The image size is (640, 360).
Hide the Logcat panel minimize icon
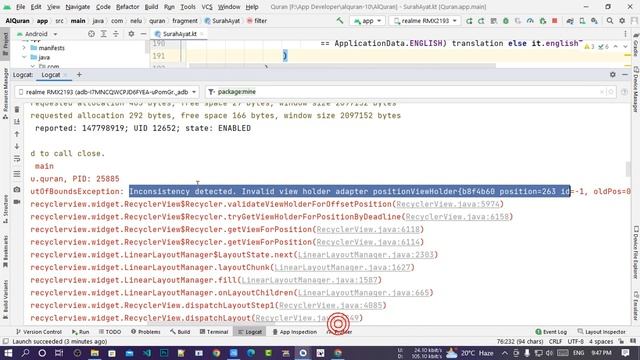[625, 75]
